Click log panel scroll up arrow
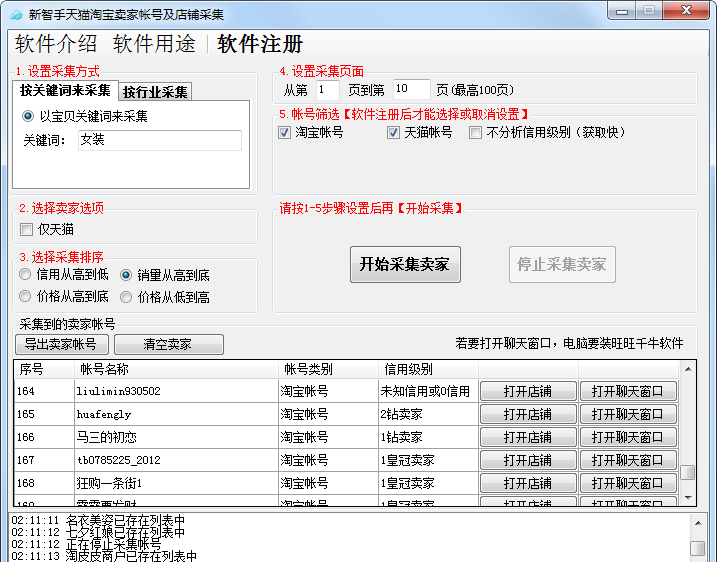The height and width of the screenshot is (585, 717). [698, 523]
